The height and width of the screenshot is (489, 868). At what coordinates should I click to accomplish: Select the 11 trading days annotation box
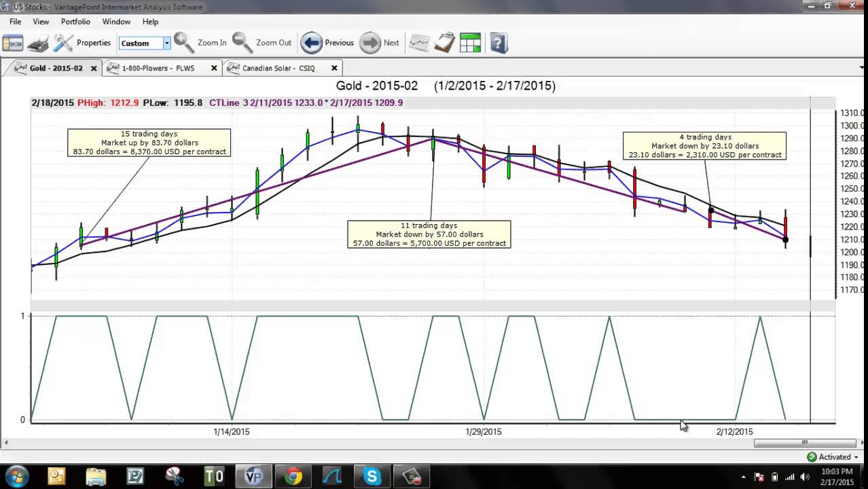(x=429, y=234)
